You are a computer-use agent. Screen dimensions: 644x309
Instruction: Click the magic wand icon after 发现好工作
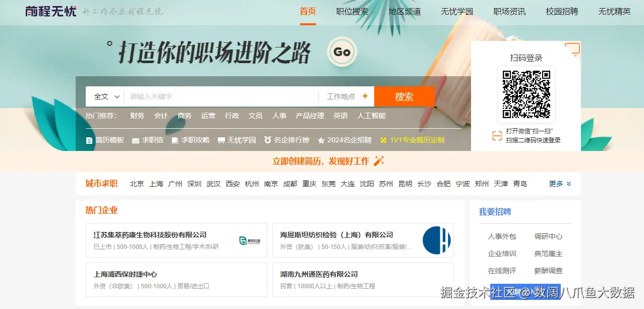379,161
